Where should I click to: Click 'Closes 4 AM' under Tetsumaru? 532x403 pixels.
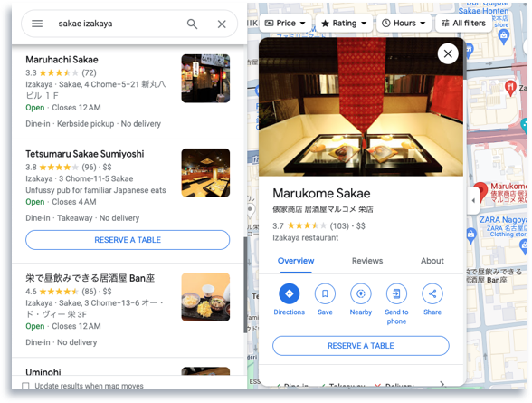pyautogui.click(x=74, y=202)
